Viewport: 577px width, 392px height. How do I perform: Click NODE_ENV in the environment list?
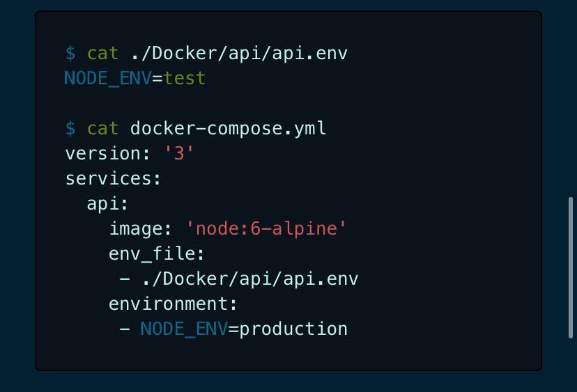(x=184, y=329)
